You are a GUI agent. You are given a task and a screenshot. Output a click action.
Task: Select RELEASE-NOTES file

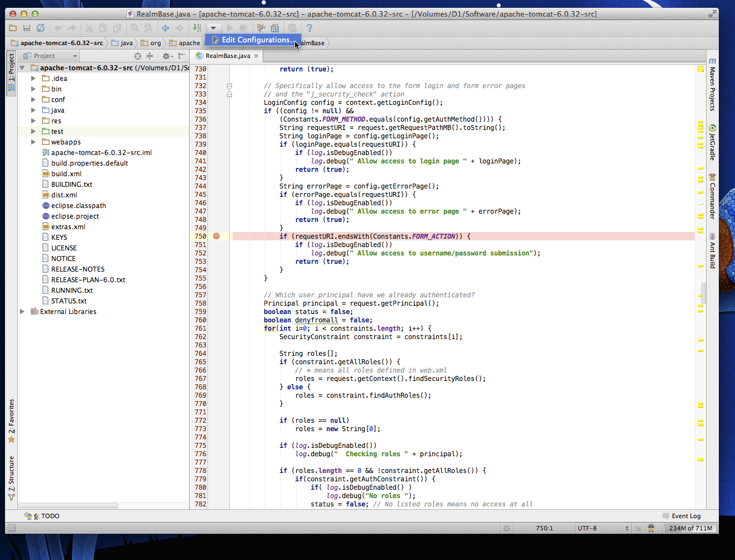(x=78, y=269)
